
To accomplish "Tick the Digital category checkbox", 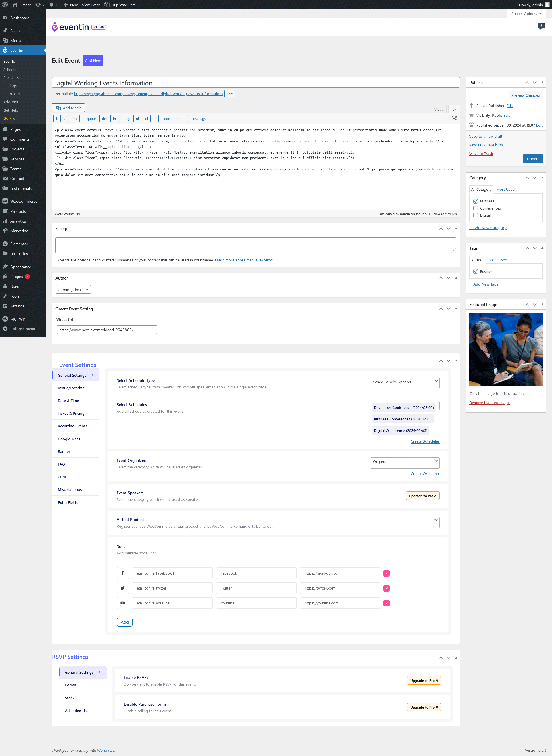I will coord(476,215).
